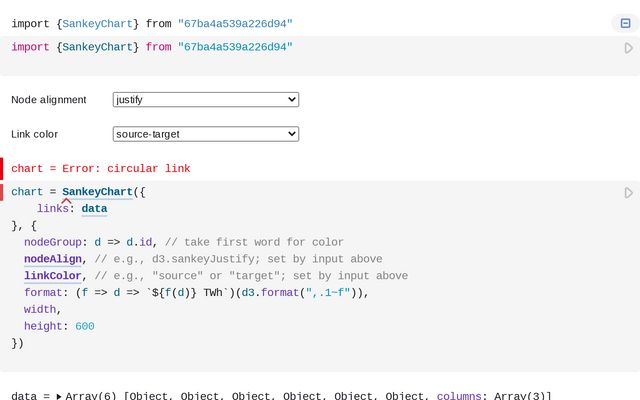Screen dimensions: 640x400
Task: Run the import SankeyChart cell
Action: tap(628, 47)
